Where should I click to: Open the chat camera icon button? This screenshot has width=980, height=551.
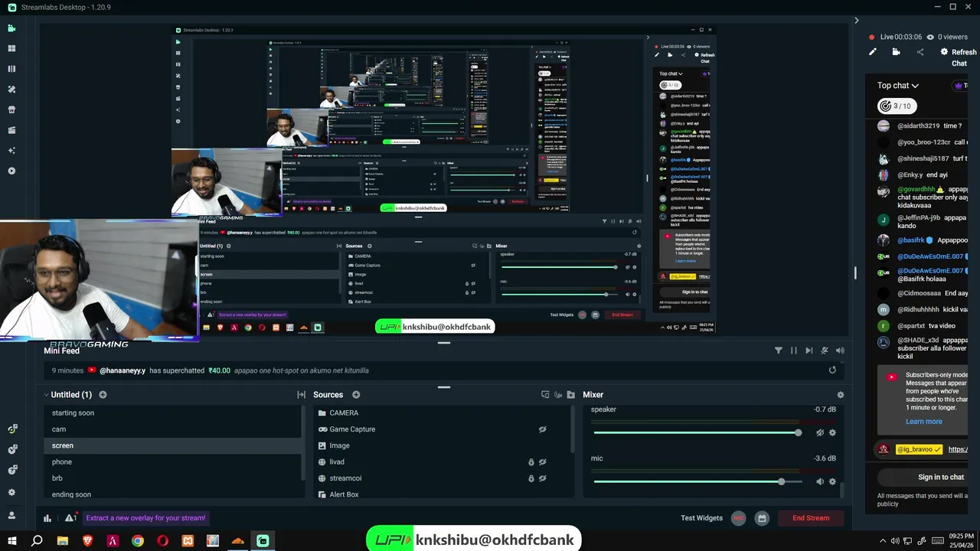[x=896, y=52]
